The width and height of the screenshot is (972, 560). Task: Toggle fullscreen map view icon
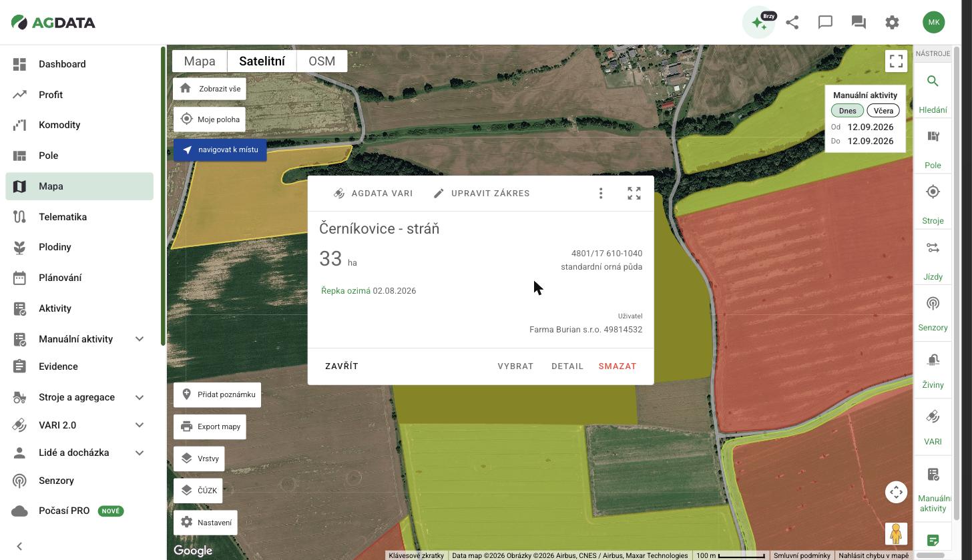tap(896, 61)
